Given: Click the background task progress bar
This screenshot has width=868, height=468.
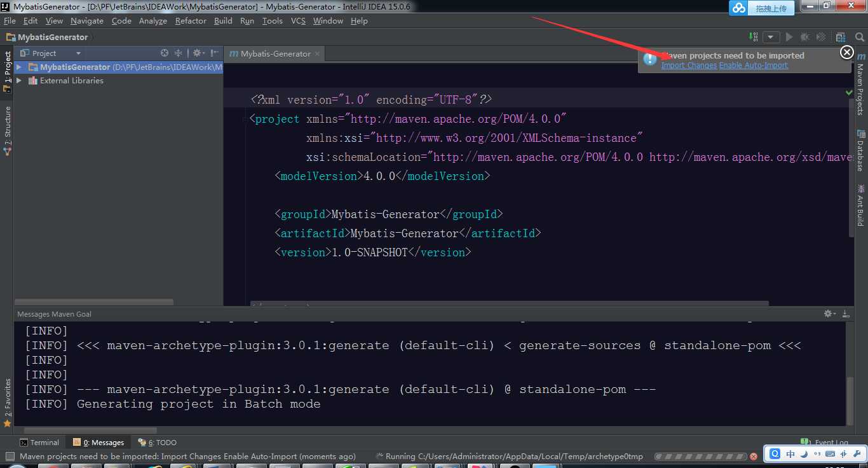Looking at the screenshot, I should coord(700,456).
